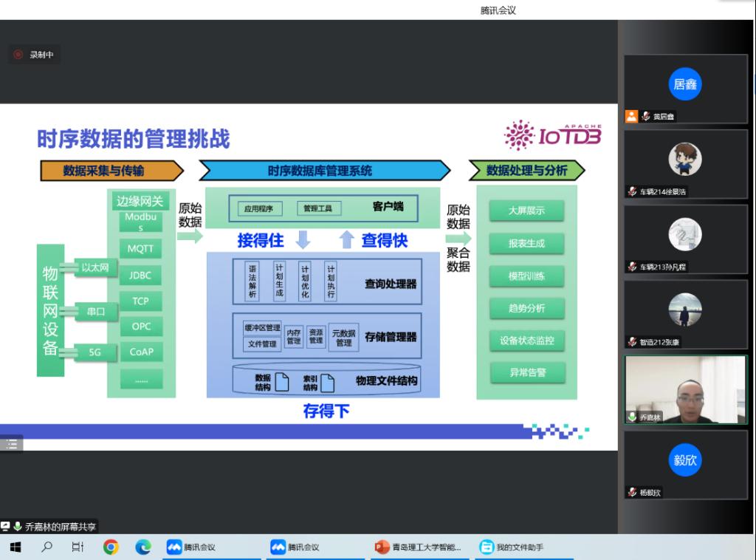Launch Microsoft Edge from the taskbar
756x560 pixels.
[143, 547]
